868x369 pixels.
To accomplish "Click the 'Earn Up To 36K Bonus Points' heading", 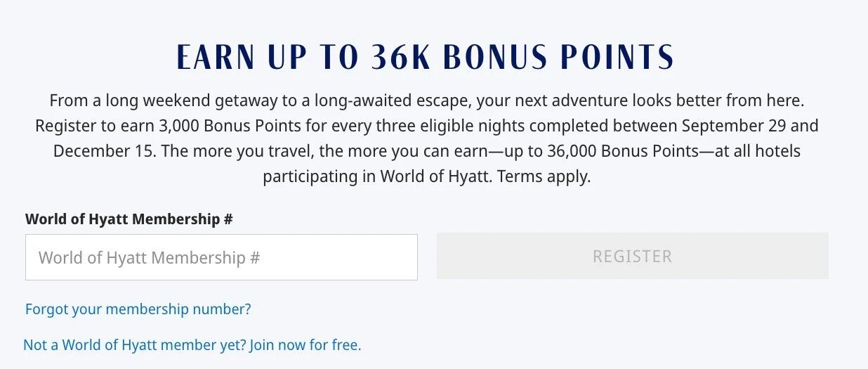I will pyautogui.click(x=425, y=58).
